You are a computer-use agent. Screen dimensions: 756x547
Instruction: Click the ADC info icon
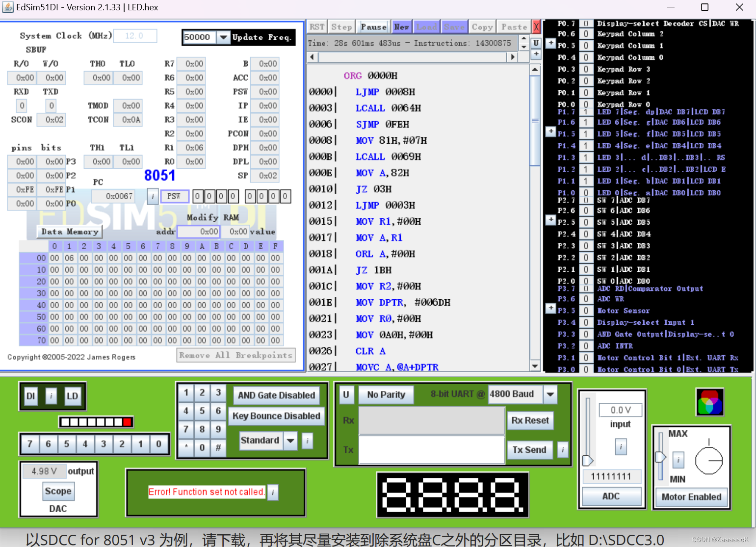pyautogui.click(x=621, y=446)
